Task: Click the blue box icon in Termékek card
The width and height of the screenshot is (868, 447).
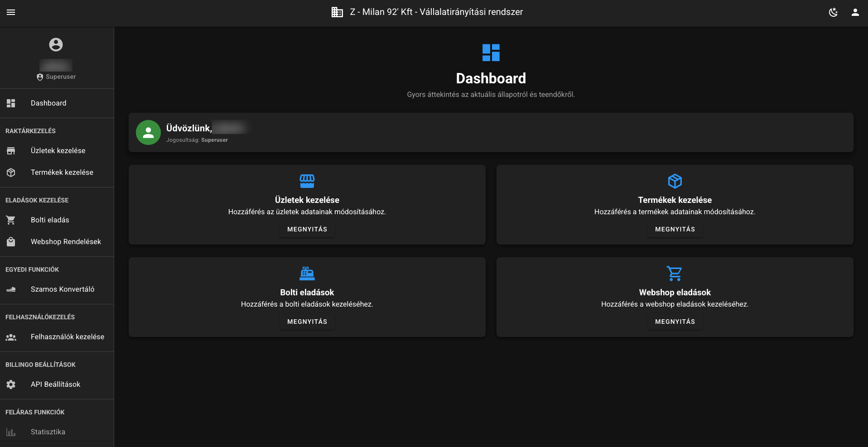Action: [x=675, y=181]
